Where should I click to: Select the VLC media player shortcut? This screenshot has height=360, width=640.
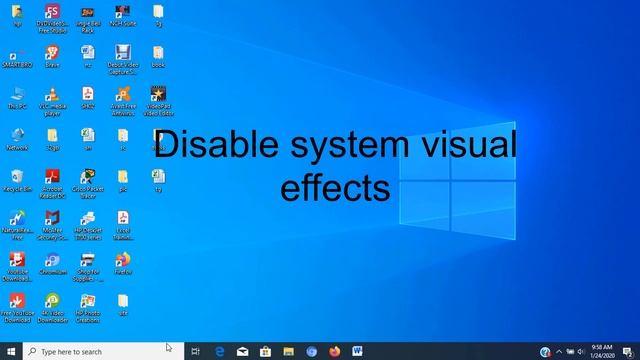[x=52, y=102]
